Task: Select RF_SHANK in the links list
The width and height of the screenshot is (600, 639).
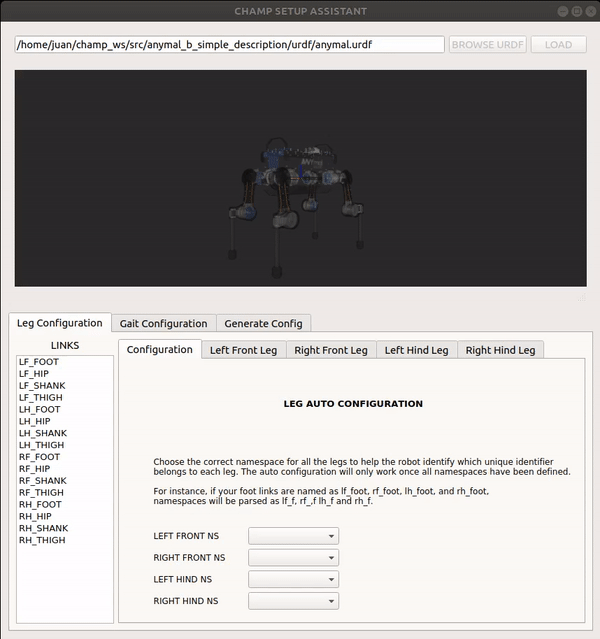Action: pos(43,480)
